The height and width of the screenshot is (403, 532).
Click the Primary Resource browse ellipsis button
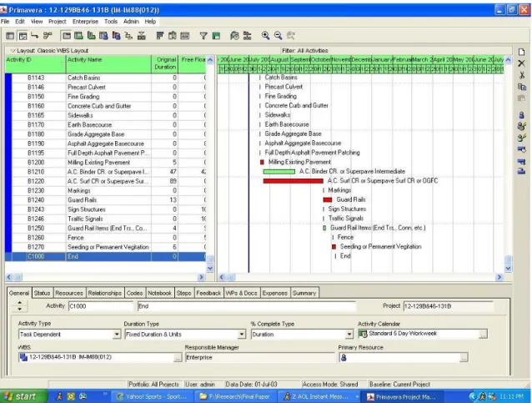[x=464, y=358]
